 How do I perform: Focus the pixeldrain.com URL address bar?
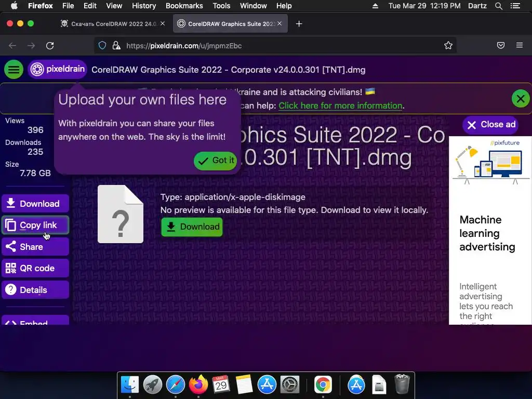[x=275, y=46]
